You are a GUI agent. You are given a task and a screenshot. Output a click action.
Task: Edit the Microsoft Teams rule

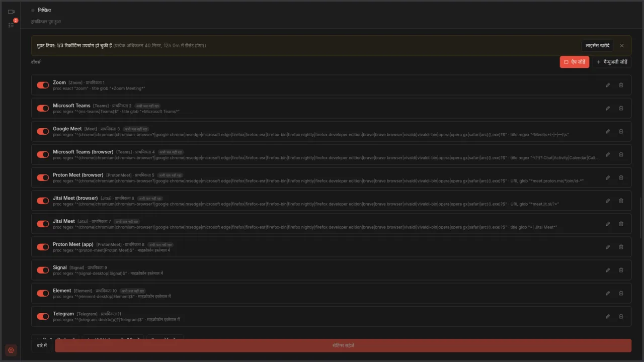[x=608, y=108]
